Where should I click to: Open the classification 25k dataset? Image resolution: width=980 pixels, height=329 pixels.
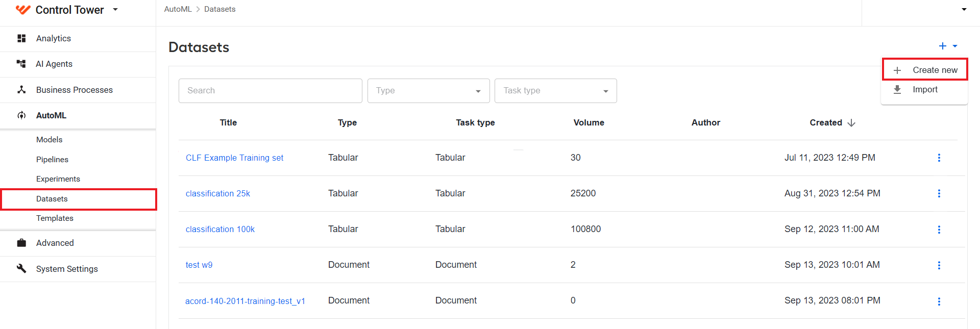218,194
